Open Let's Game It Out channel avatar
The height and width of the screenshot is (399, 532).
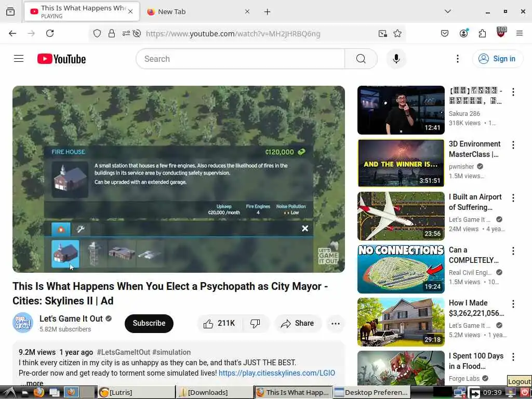point(23,323)
